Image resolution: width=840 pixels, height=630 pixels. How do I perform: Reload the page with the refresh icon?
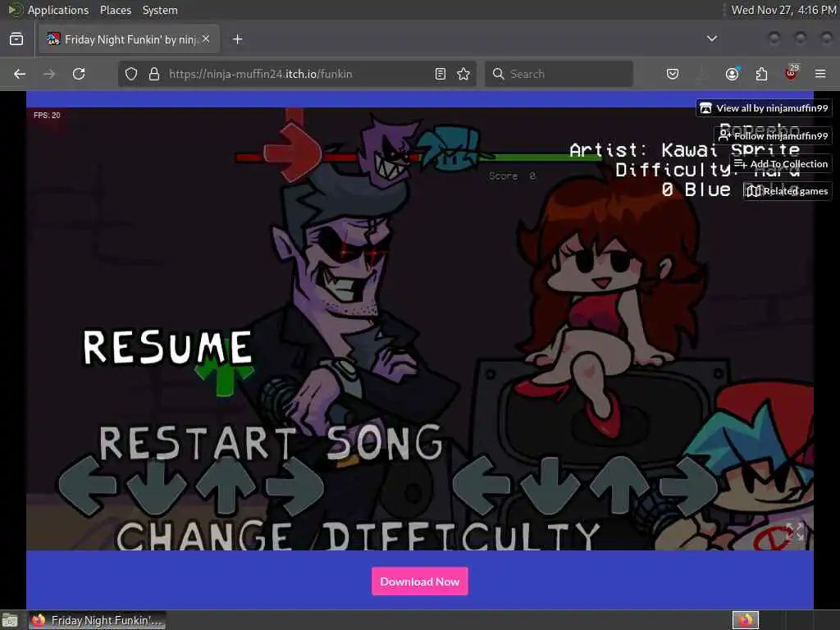click(x=79, y=74)
